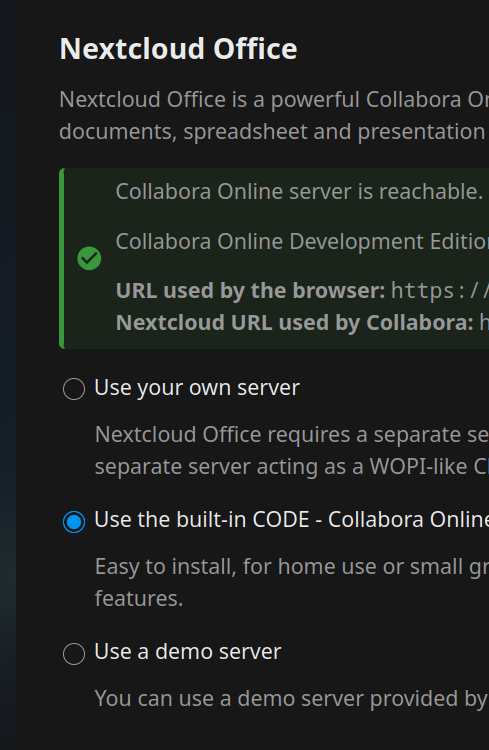Click the 'Nextcloud URL used by Collabora:' label
The height and width of the screenshot is (750, 489).
click(295, 322)
